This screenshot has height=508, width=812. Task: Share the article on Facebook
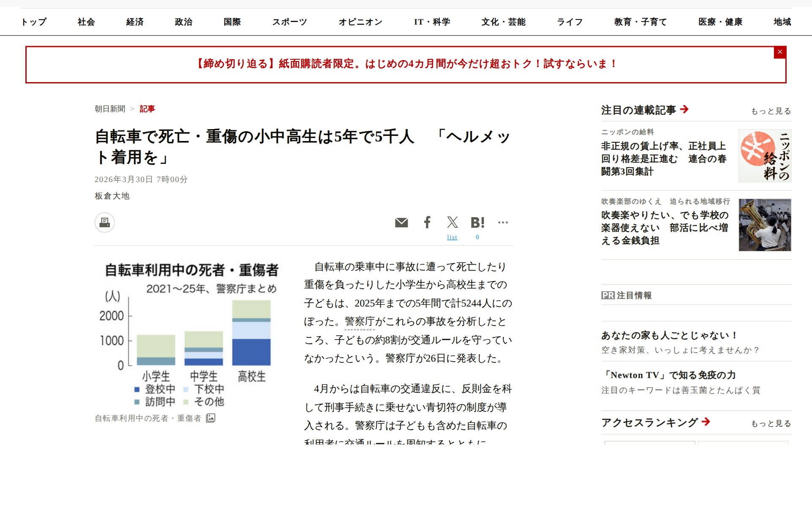[427, 222]
